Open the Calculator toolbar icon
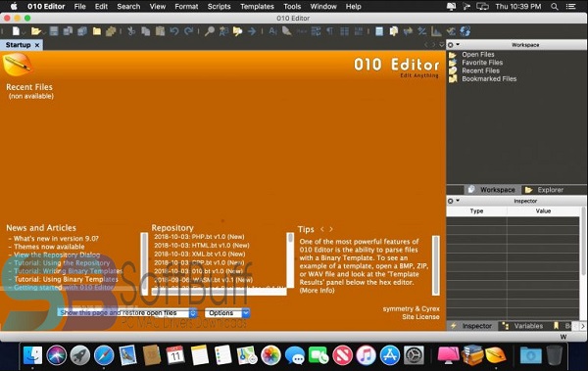 379,31
